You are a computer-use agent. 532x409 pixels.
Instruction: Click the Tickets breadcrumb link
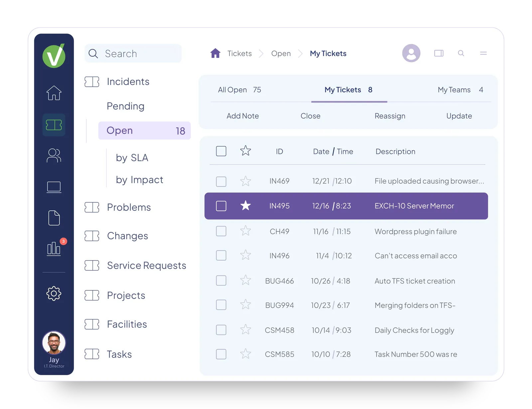click(x=239, y=53)
